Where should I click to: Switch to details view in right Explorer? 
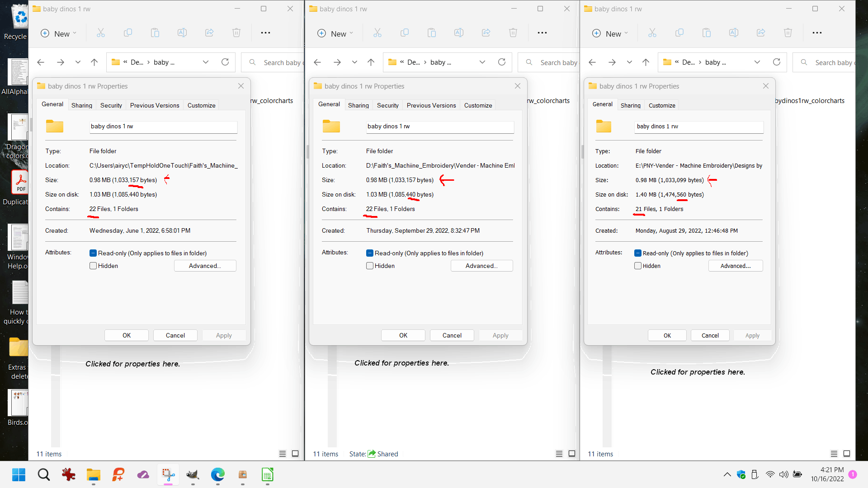pos(834,454)
